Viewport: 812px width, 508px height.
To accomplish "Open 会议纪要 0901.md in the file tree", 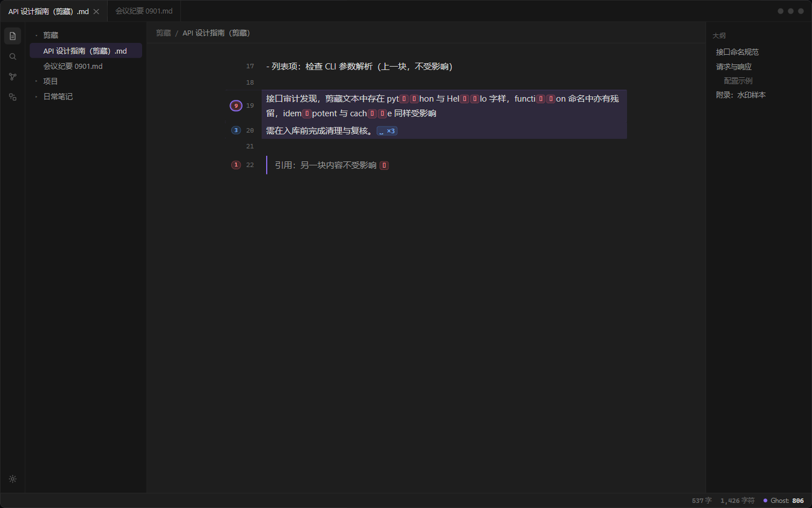I will pyautogui.click(x=86, y=66).
